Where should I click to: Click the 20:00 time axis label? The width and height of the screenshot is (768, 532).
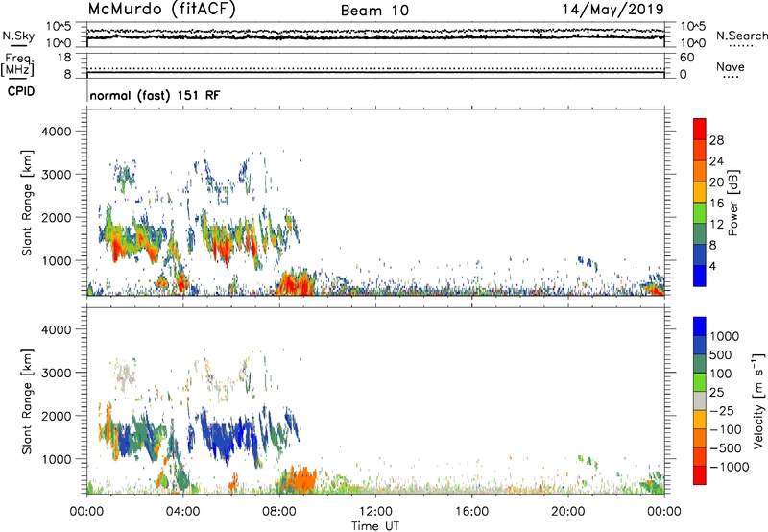coord(568,512)
